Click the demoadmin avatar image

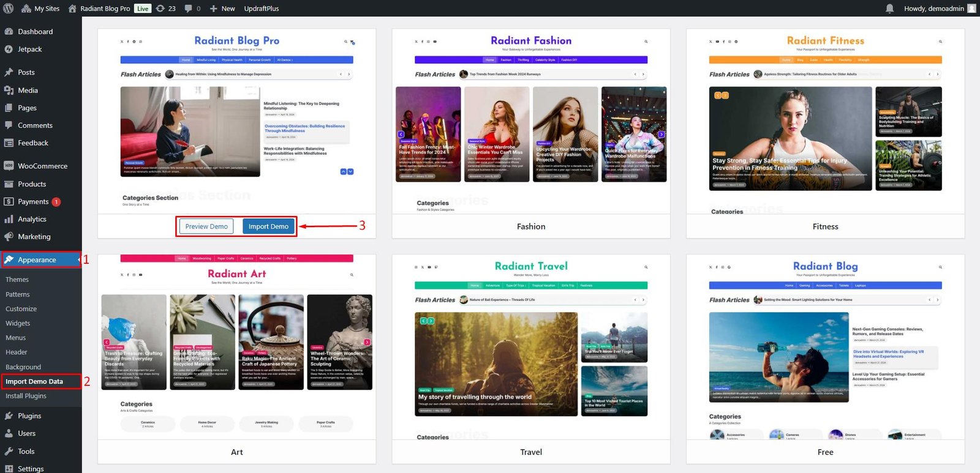click(x=971, y=9)
